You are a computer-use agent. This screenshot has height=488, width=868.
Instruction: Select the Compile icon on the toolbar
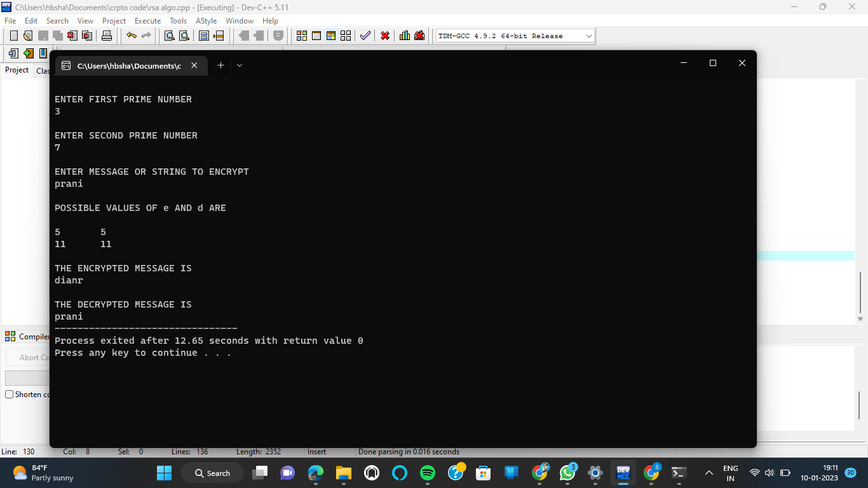302,36
